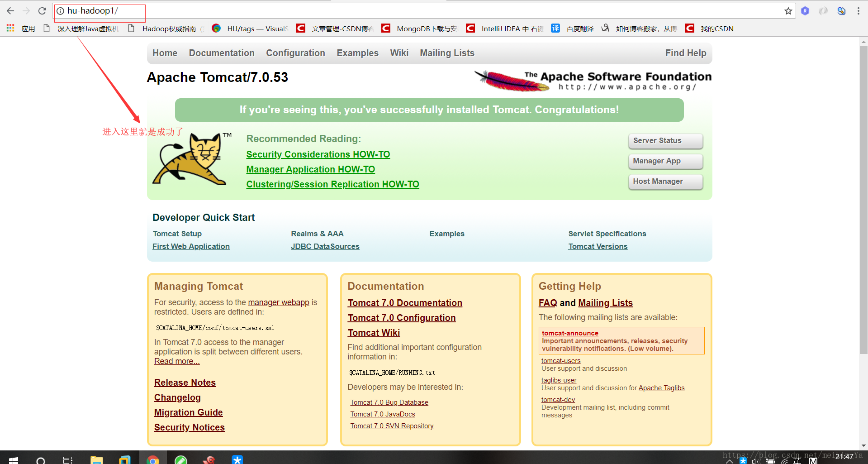Image resolution: width=868 pixels, height=464 pixels.
Task: Open the tomcat-announce mailing list
Action: click(570, 333)
